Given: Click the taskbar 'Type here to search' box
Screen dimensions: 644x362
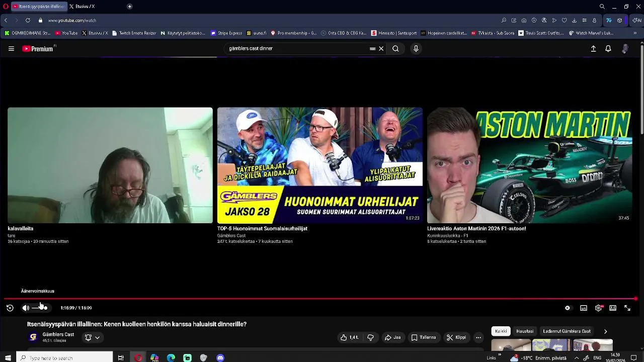Looking at the screenshot, I should tap(65, 357).
